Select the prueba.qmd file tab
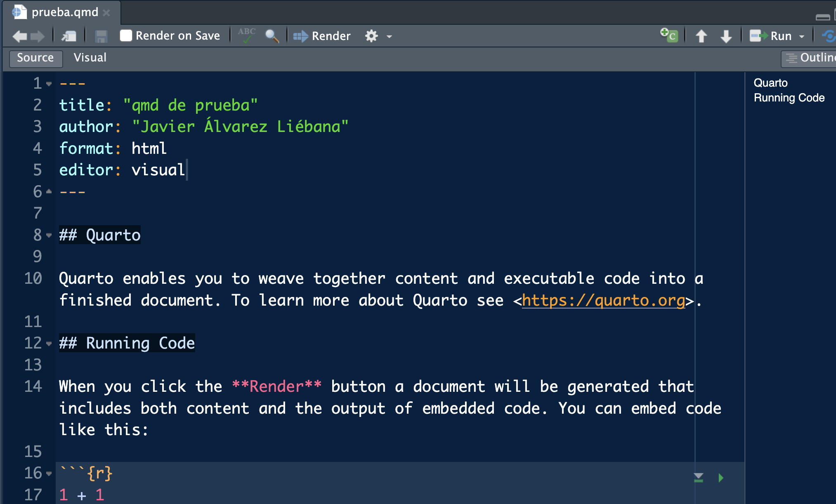Viewport: 836px width, 504px height. pos(65,12)
